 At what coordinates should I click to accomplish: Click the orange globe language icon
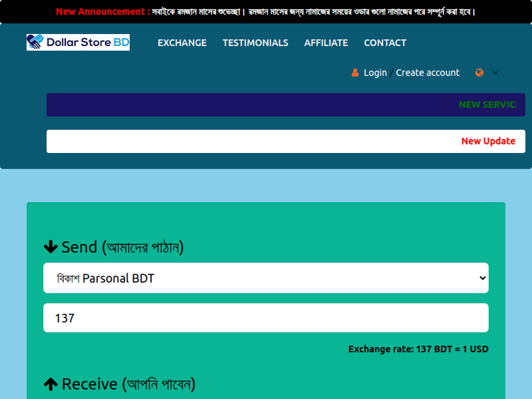(x=480, y=72)
